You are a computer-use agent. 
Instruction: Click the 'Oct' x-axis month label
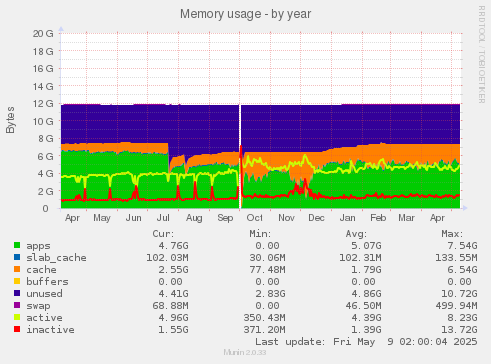tap(254, 218)
